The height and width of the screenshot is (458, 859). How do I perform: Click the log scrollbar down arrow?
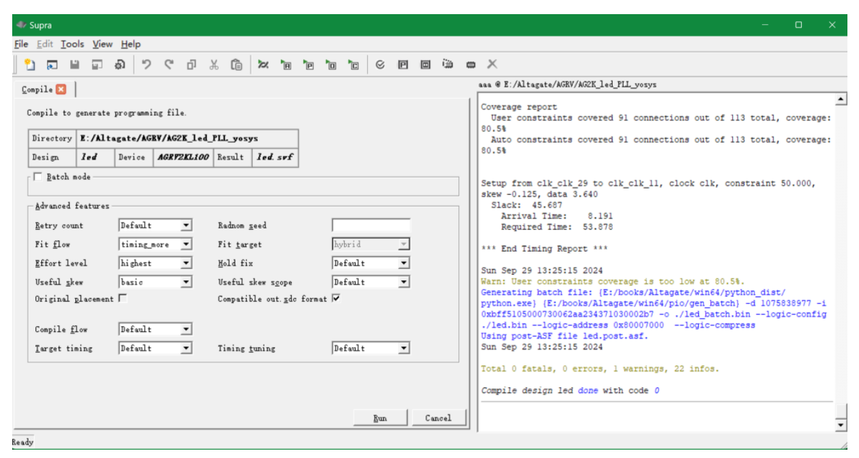tap(840, 425)
